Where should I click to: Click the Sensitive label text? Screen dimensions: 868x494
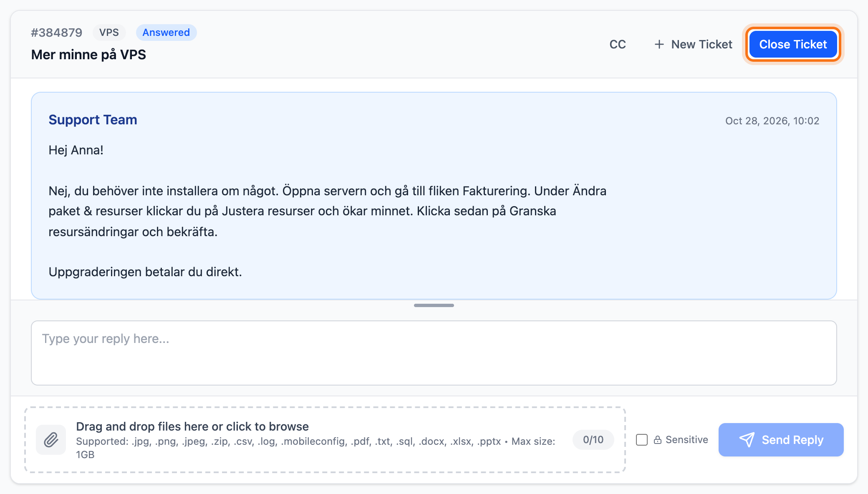tap(686, 440)
